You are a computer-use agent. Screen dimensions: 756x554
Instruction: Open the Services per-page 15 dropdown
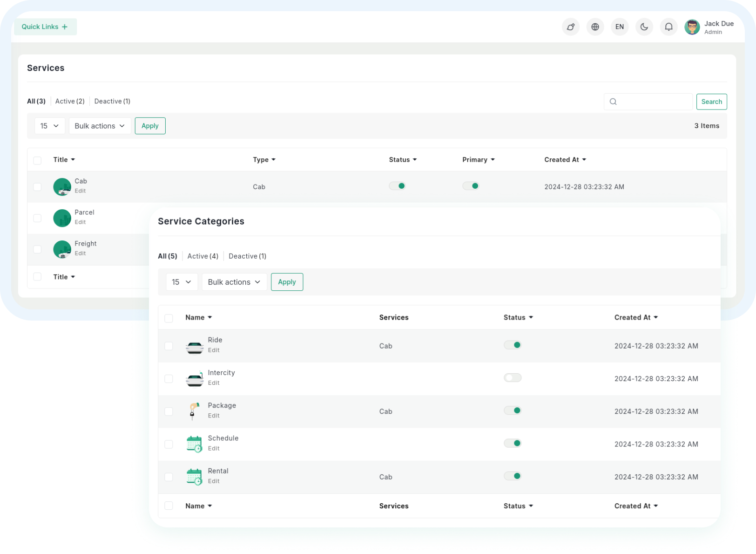click(x=49, y=126)
